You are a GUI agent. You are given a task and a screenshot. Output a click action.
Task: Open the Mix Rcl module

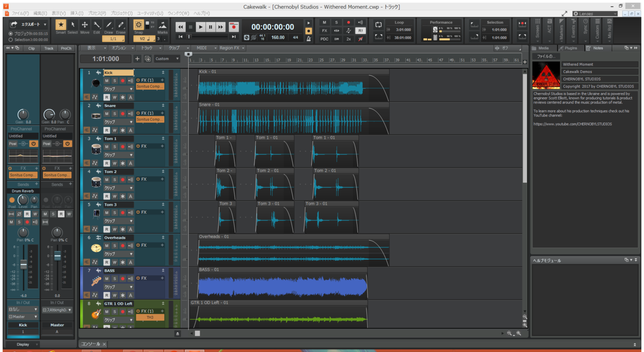tap(610, 30)
